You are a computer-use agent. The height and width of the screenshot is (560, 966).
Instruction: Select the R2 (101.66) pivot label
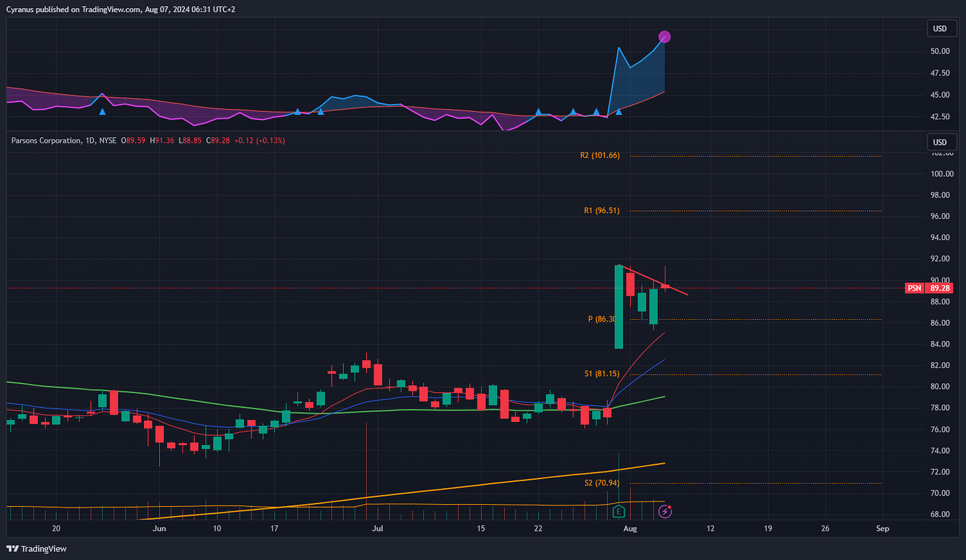[600, 155]
